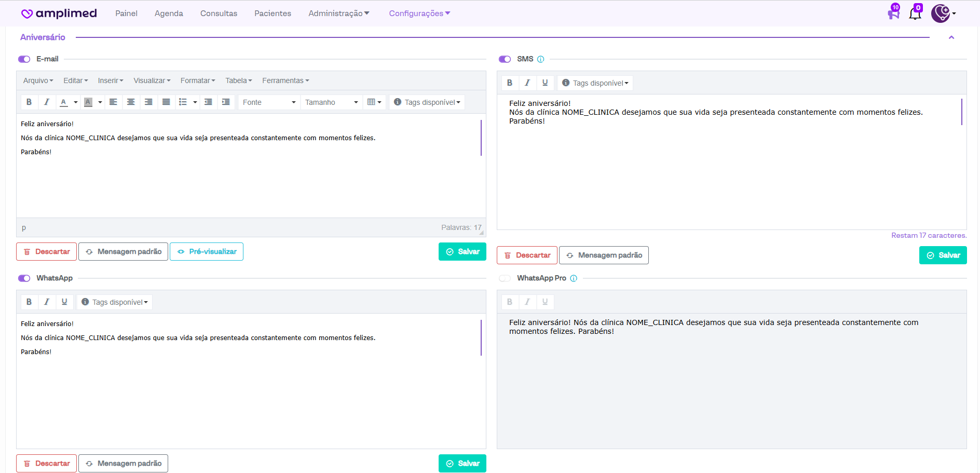Pick the E-mail text color swatch
The height and width of the screenshot is (473, 980).
(64, 102)
